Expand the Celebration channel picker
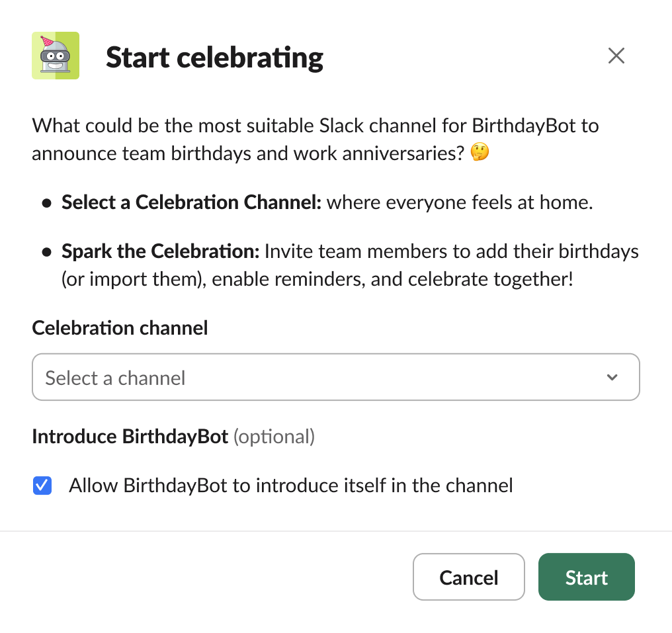 click(x=336, y=377)
